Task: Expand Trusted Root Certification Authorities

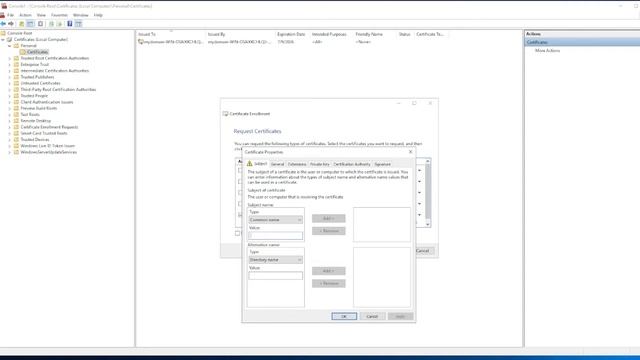Action: [10, 58]
